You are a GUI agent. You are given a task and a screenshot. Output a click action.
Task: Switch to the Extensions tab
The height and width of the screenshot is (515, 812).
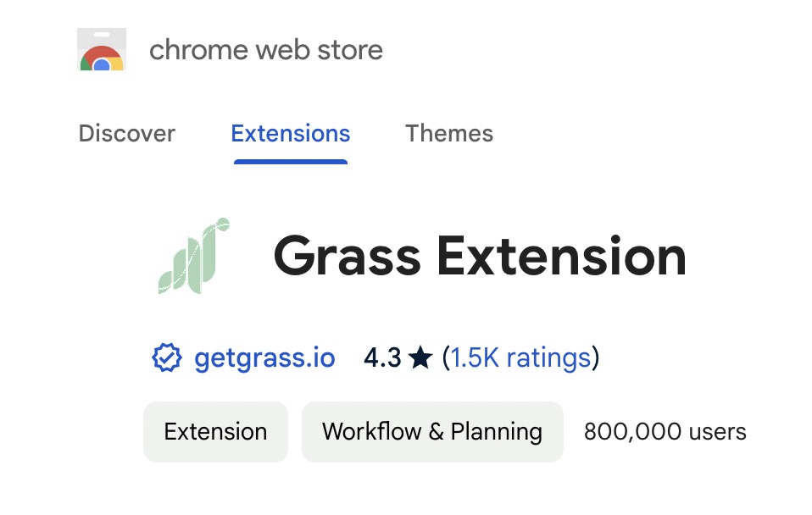pos(290,134)
